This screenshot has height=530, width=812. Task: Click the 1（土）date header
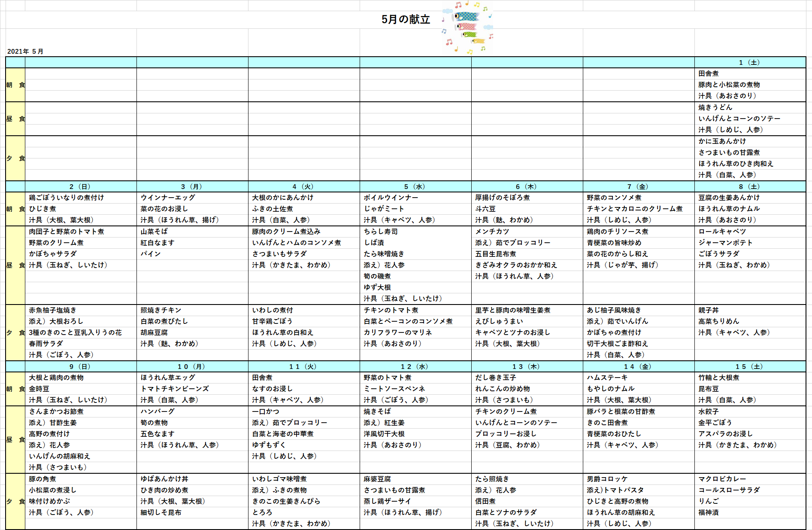pyautogui.click(x=750, y=63)
